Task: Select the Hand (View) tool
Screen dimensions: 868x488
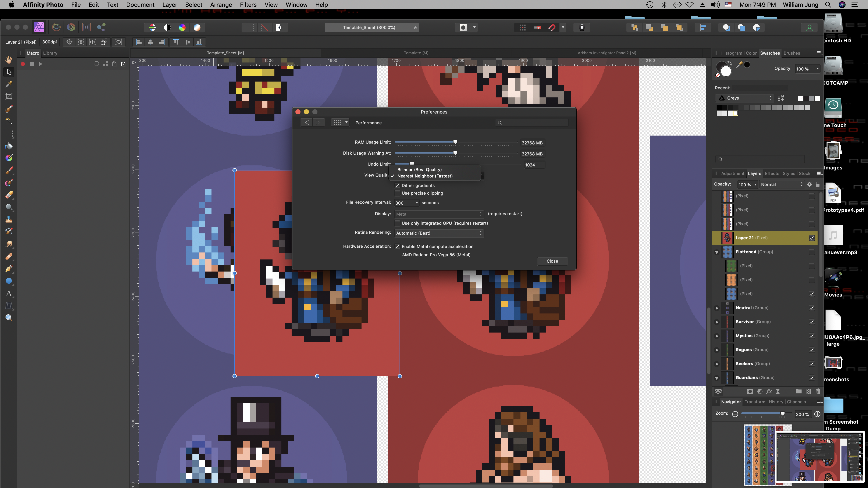Action: tap(9, 60)
